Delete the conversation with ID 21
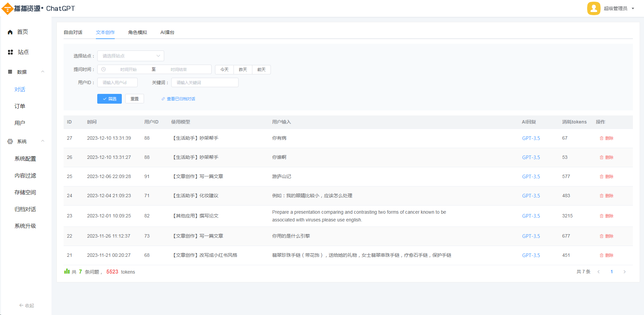Image resolution: width=644 pixels, height=315 pixels. [x=606, y=255]
